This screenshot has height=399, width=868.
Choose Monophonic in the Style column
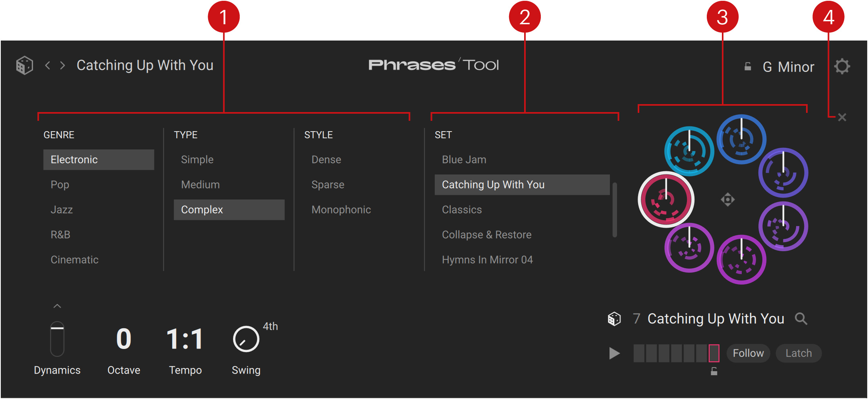(x=341, y=210)
